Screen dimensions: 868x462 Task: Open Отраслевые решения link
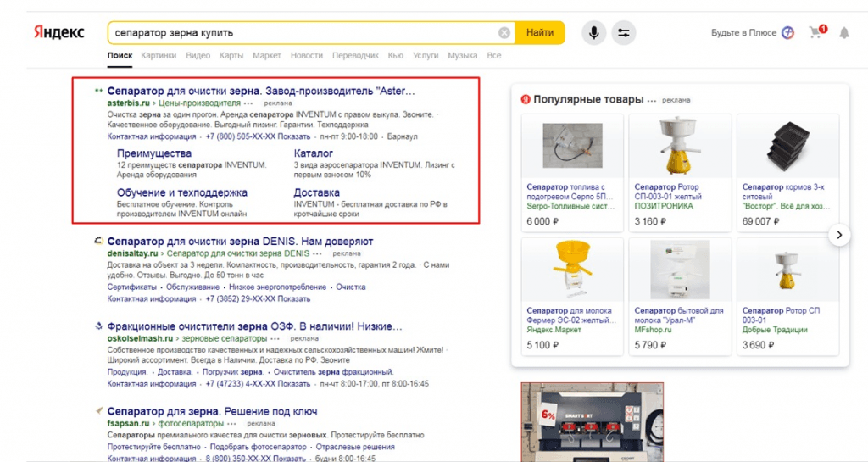[x=355, y=447]
